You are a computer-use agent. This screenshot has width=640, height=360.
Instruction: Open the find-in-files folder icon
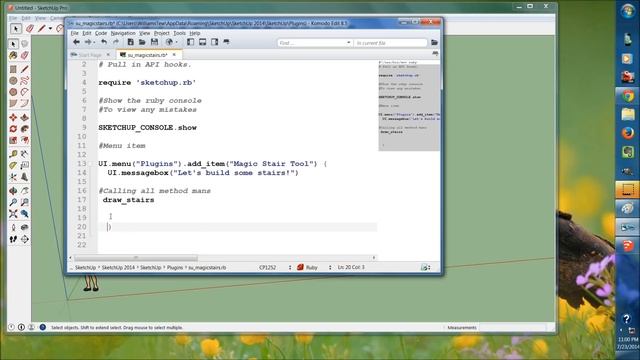pyautogui.click(x=434, y=42)
